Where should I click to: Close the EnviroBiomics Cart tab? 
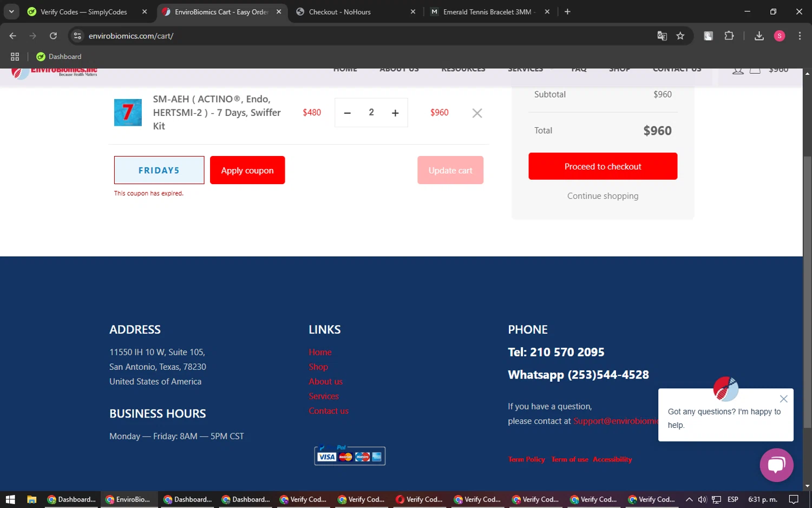coord(279,12)
